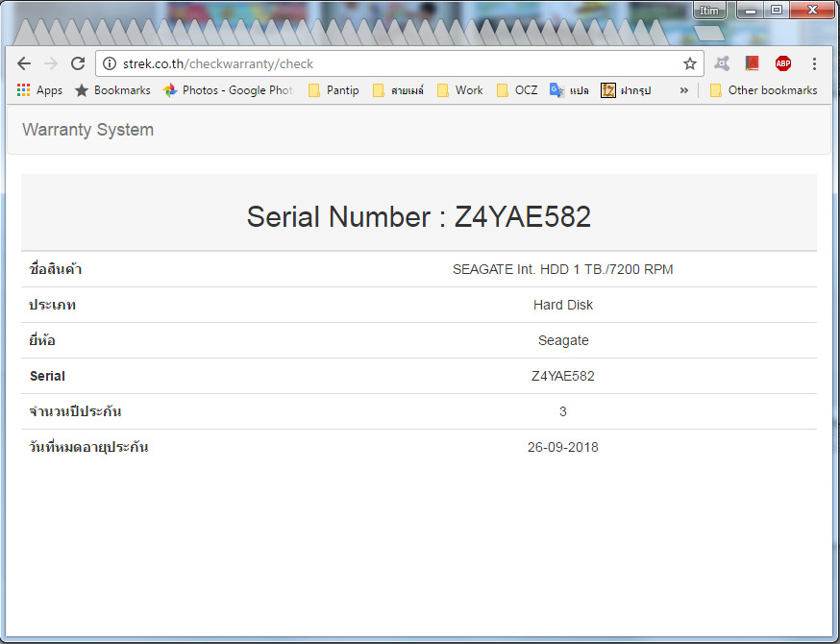Open the gray extension icon beside star
Screen dimensions: 840x644
pyautogui.click(x=722, y=63)
